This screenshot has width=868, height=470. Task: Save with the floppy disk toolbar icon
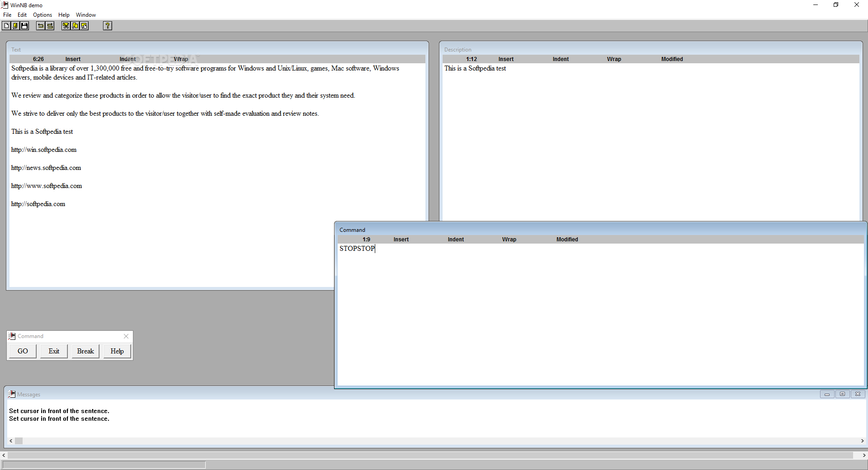tap(24, 26)
